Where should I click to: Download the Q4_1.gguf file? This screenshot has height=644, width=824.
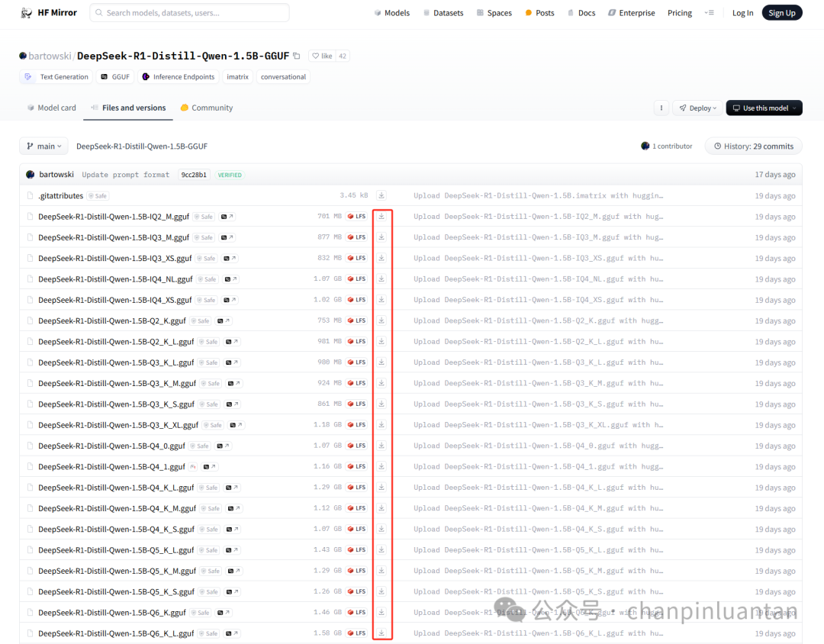point(381,466)
